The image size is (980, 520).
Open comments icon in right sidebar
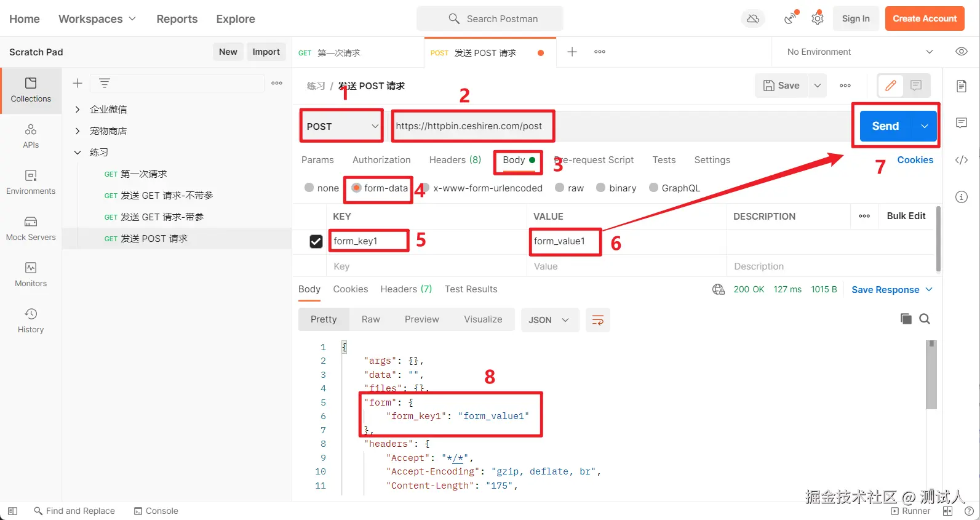tap(962, 123)
